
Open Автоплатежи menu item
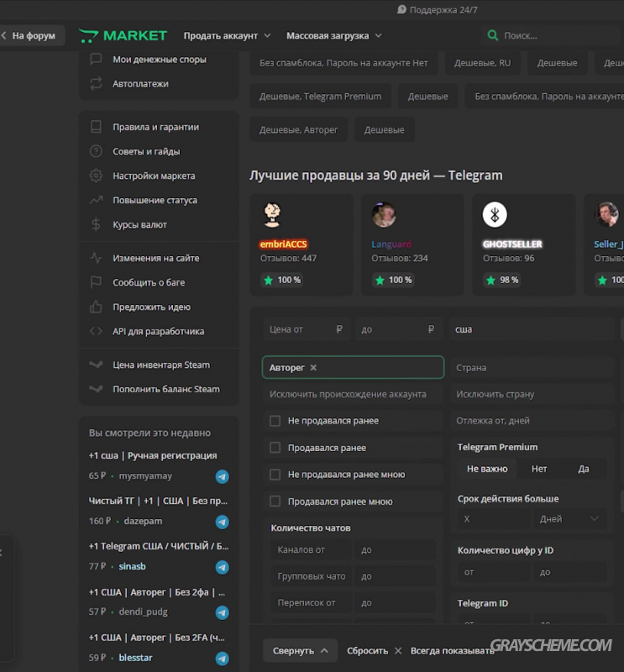[x=140, y=83]
